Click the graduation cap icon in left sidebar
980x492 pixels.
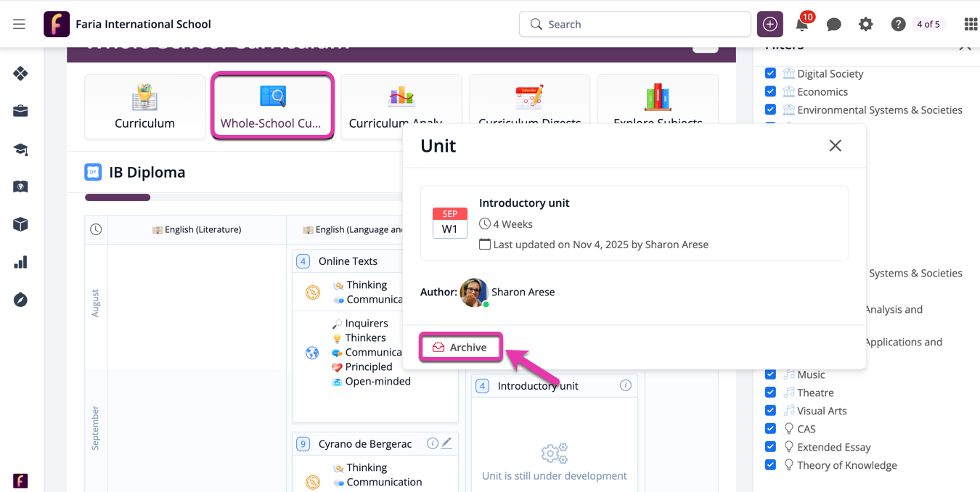(x=20, y=149)
